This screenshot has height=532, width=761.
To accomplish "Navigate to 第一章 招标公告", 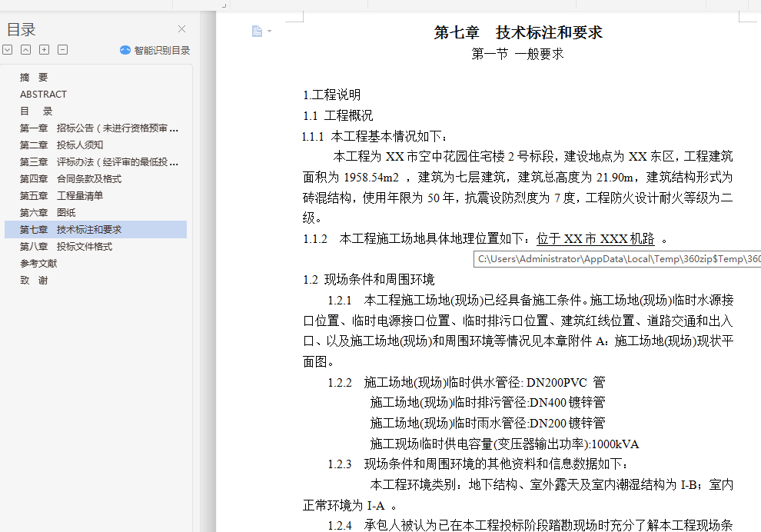I will [99, 128].
